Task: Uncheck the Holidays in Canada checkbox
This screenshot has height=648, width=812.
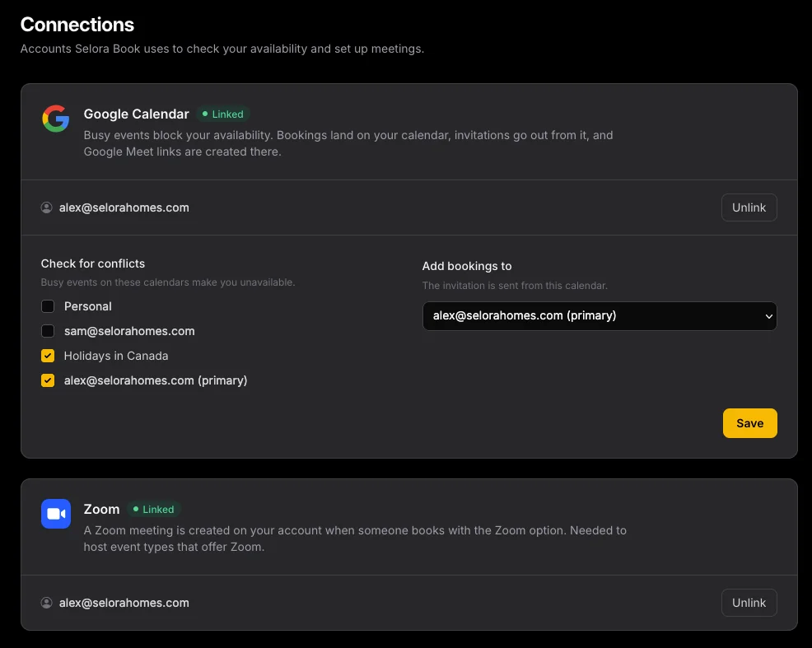Action: click(x=48, y=356)
